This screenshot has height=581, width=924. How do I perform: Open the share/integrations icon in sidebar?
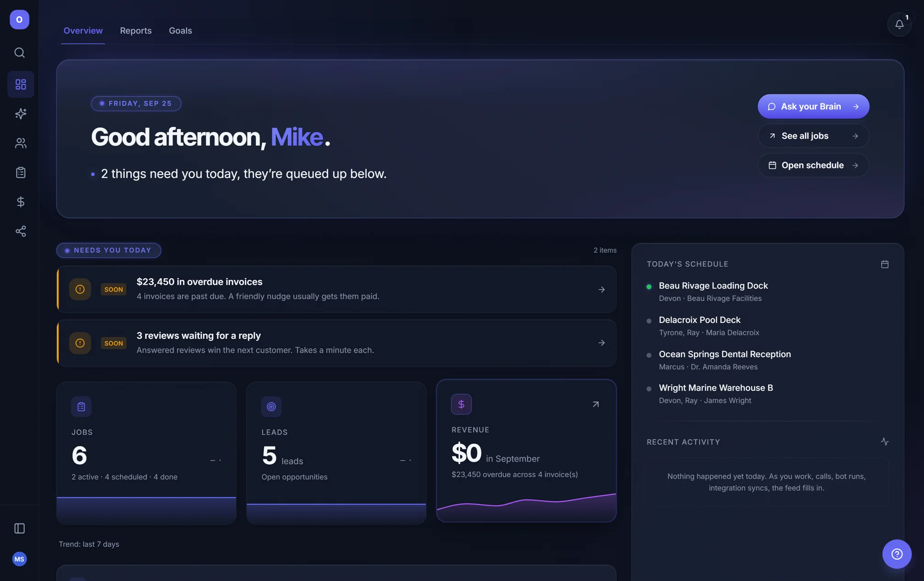21,231
